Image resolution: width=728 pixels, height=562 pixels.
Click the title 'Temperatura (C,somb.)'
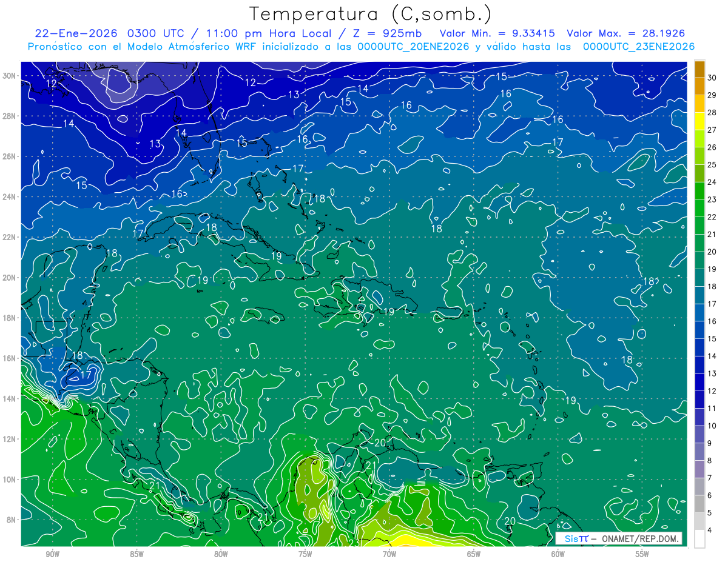point(371,14)
